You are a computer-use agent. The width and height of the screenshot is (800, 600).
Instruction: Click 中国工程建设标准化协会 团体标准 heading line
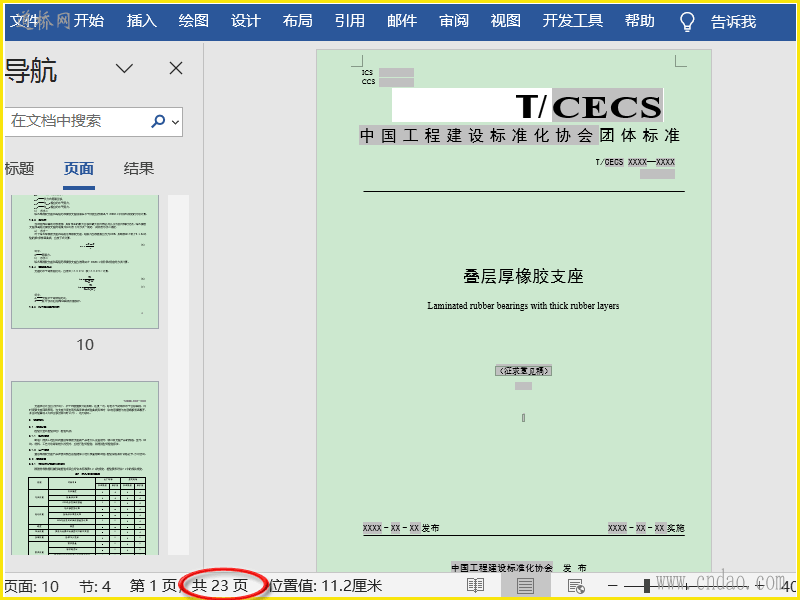pos(519,135)
